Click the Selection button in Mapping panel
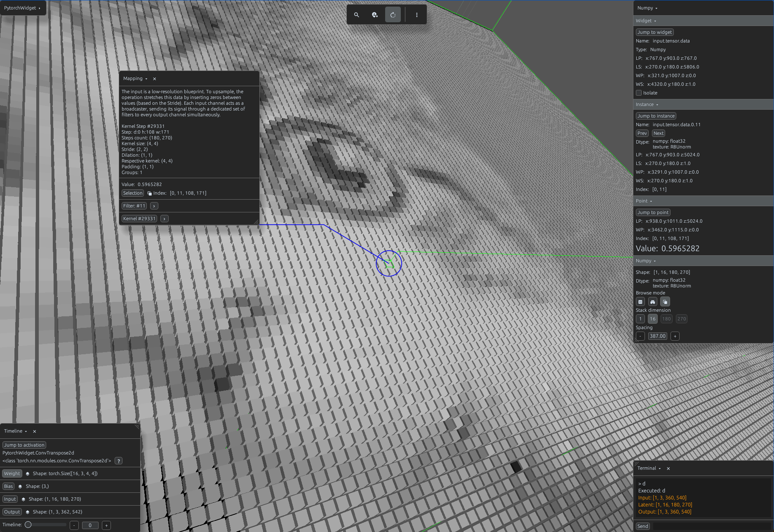Image resolution: width=774 pixels, height=532 pixels. (x=133, y=193)
